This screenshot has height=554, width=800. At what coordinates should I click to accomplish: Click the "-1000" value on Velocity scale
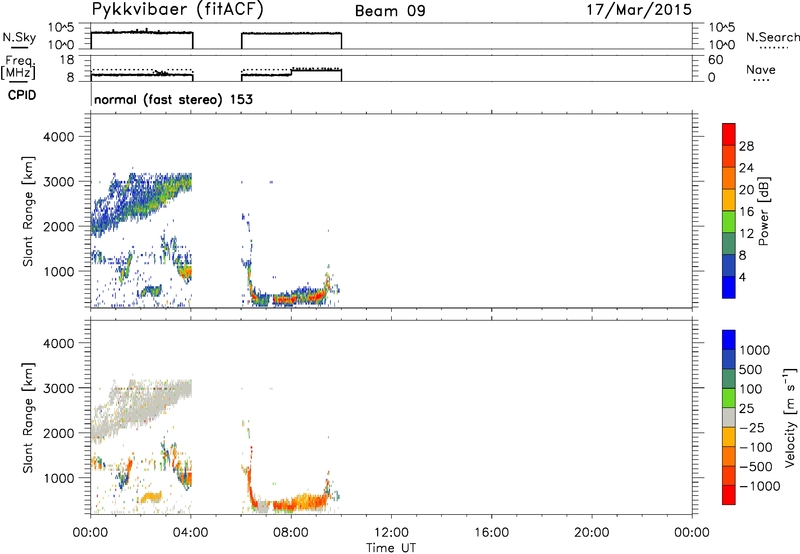click(759, 486)
